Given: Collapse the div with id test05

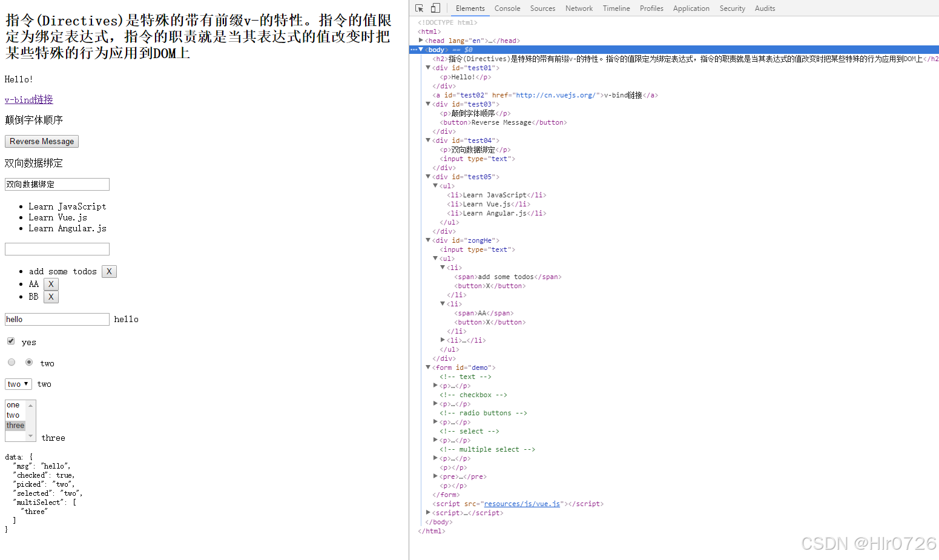Looking at the screenshot, I should pos(428,176).
